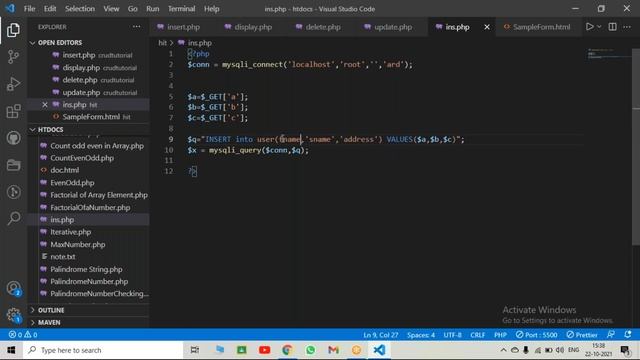Viewport: 640px width, 360px height.
Task: Click Prettier status bar item
Action: (582, 335)
